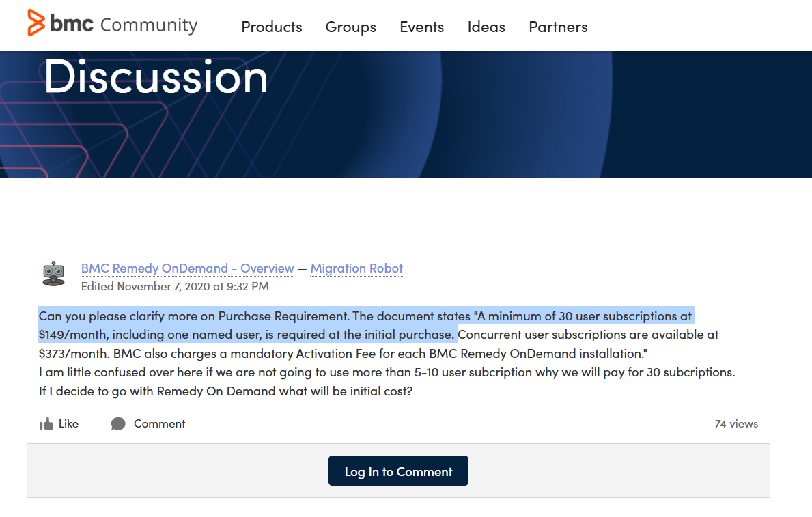Open the Products menu
Image resolution: width=812 pixels, height=517 pixels.
coord(271,27)
